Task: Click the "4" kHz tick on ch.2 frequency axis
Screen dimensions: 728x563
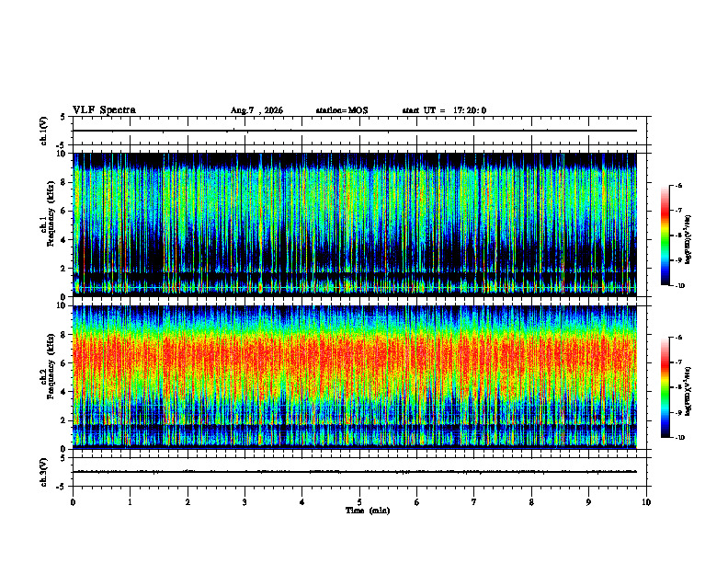Action: pos(64,392)
